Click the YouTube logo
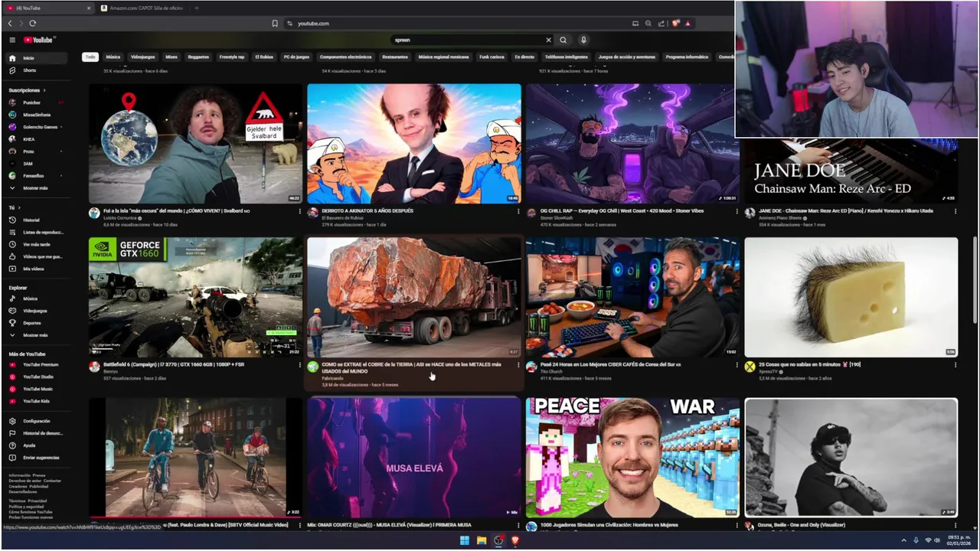Viewport: 980px width, 551px height. tap(38, 40)
